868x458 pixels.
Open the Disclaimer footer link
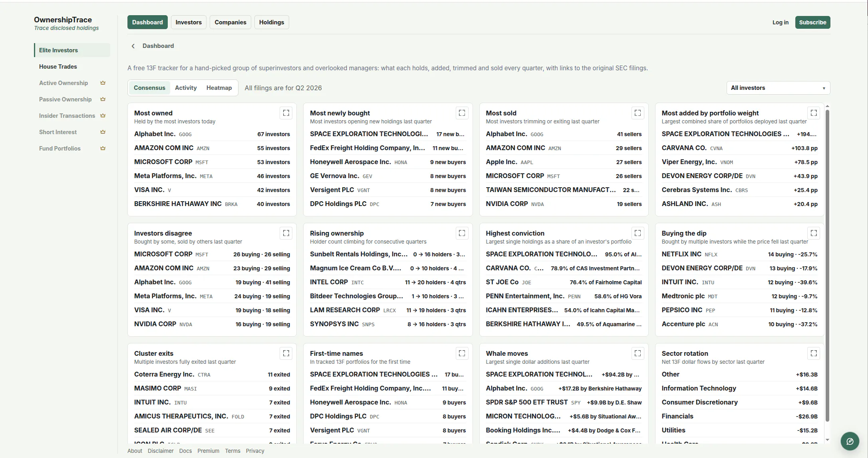161,451
